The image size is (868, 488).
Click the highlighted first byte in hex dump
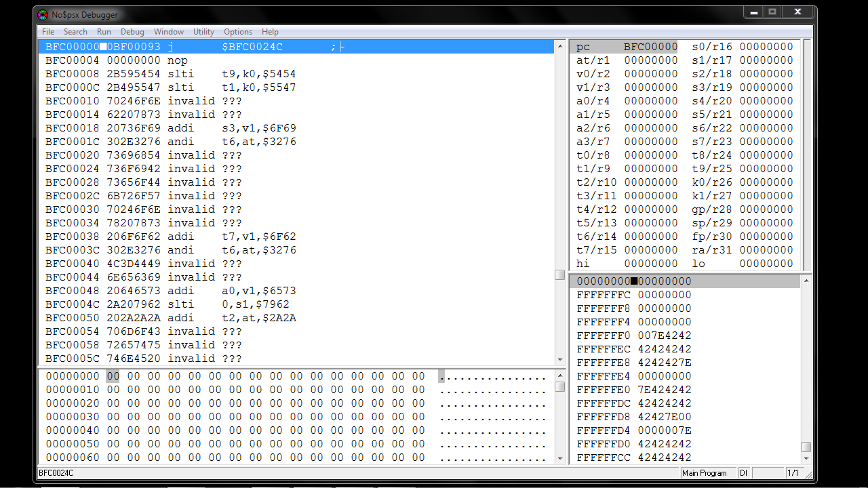coord(113,376)
